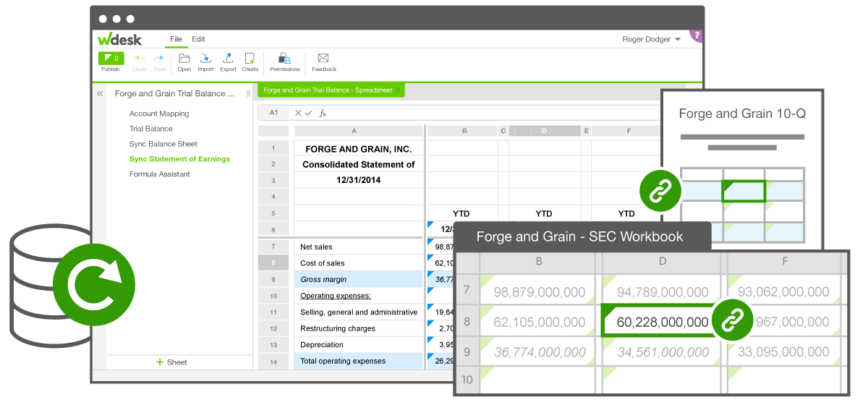Click the wdesk logo
This screenshot has height=405, width=868.
120,39
